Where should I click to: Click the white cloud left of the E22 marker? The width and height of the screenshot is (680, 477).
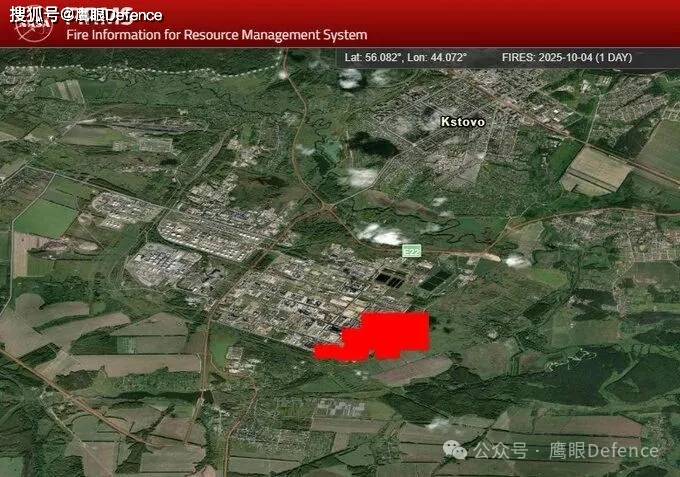coord(378,236)
